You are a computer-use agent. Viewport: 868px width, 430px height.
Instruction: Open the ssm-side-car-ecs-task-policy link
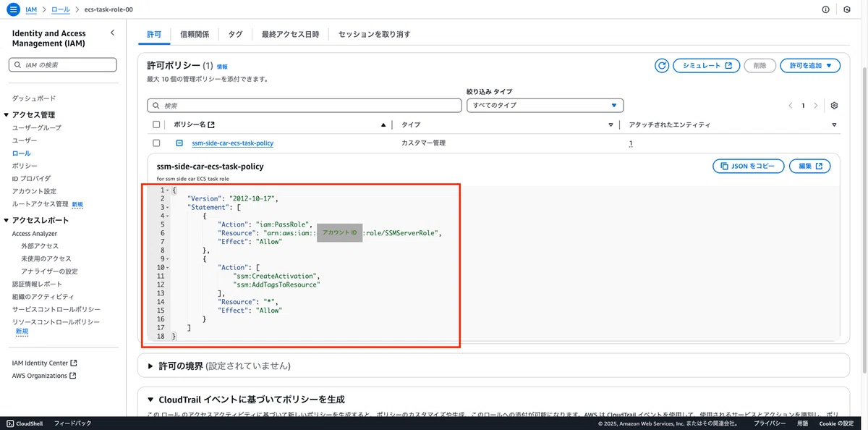(x=232, y=143)
